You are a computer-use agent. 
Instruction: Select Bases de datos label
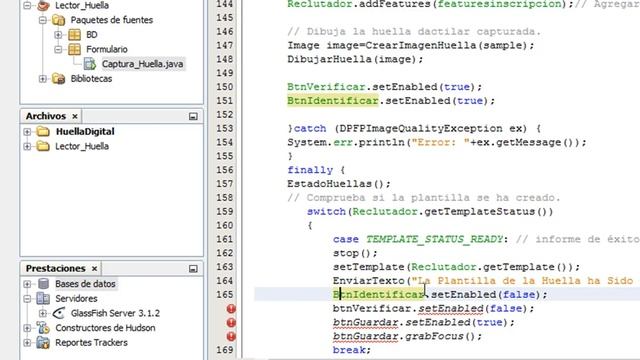point(85,284)
